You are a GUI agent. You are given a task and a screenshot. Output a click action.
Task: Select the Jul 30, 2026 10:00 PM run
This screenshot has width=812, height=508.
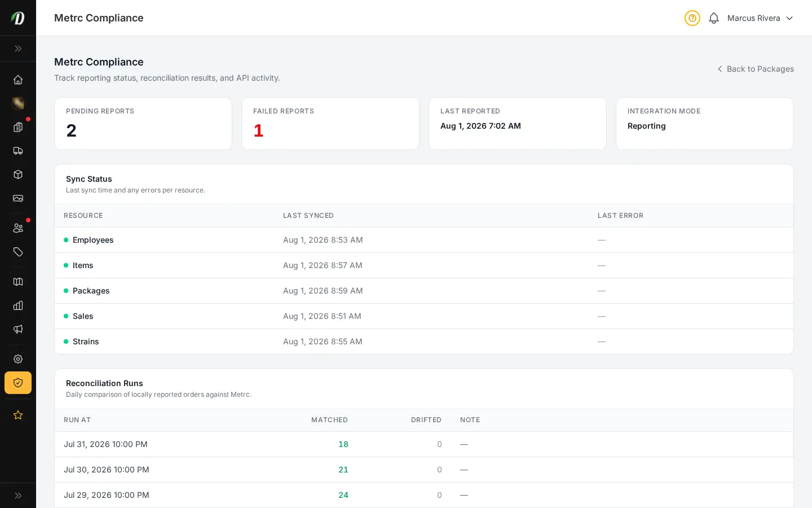point(424,470)
